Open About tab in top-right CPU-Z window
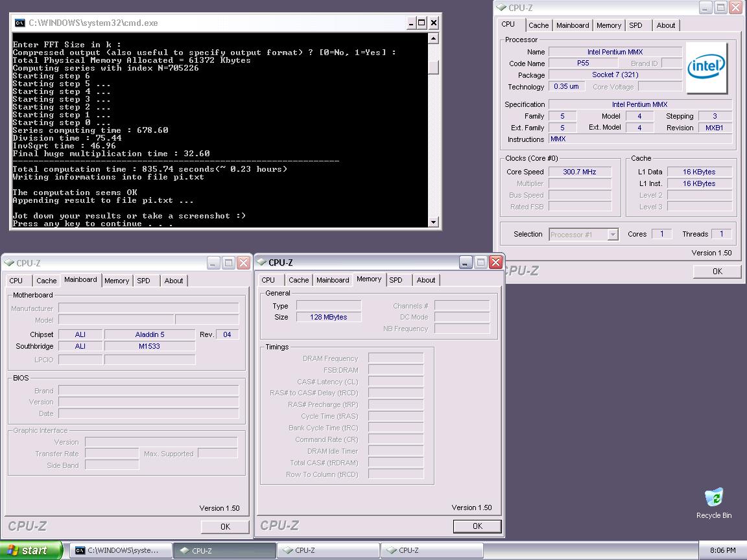This screenshot has height=560, width=747. [x=665, y=25]
